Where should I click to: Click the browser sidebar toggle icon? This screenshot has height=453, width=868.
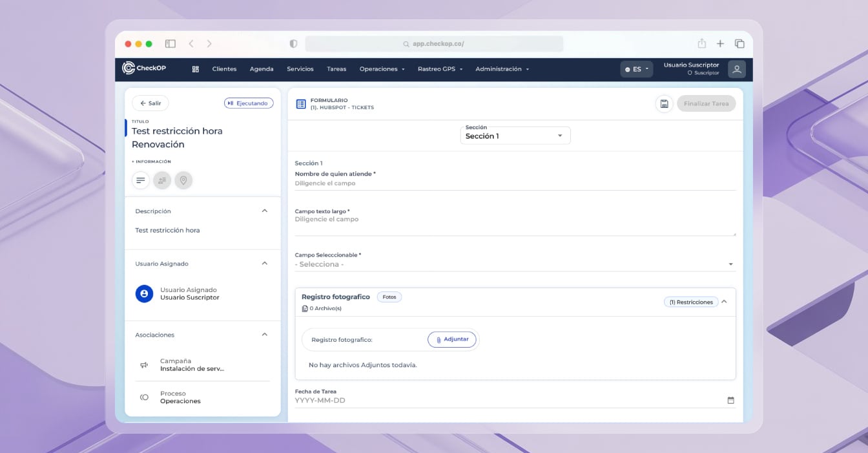click(170, 44)
